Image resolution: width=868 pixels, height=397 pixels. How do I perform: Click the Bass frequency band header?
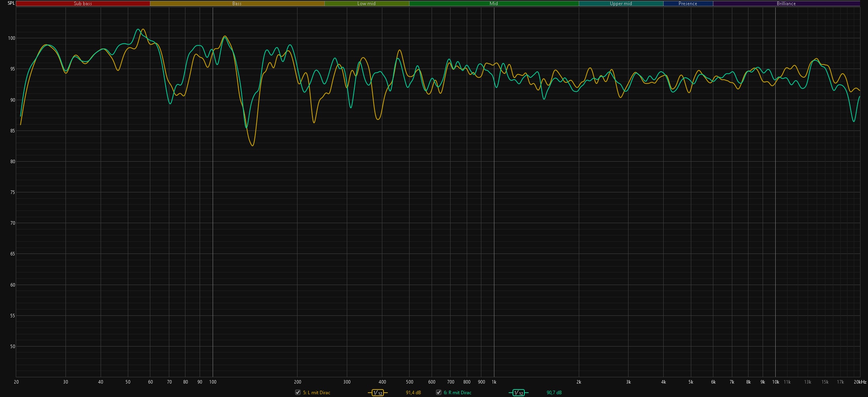coord(237,4)
